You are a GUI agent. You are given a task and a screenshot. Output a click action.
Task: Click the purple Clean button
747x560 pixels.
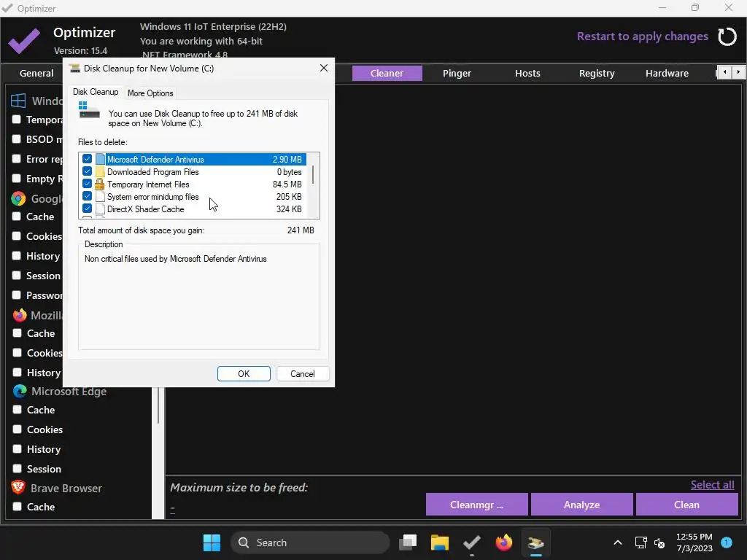686,505
